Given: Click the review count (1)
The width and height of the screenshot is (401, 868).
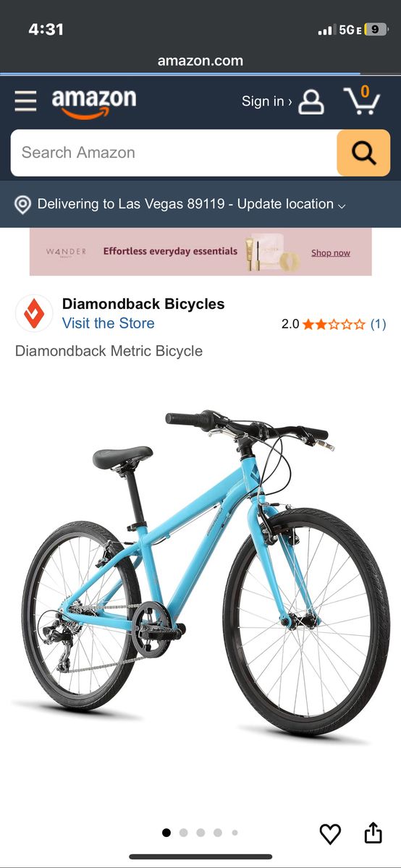Looking at the screenshot, I should pos(378,324).
